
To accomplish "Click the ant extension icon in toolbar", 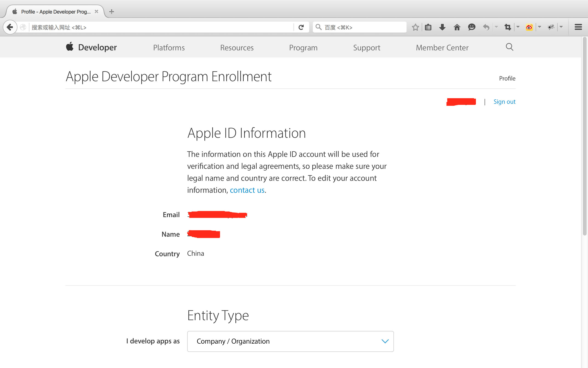I will coord(551,27).
